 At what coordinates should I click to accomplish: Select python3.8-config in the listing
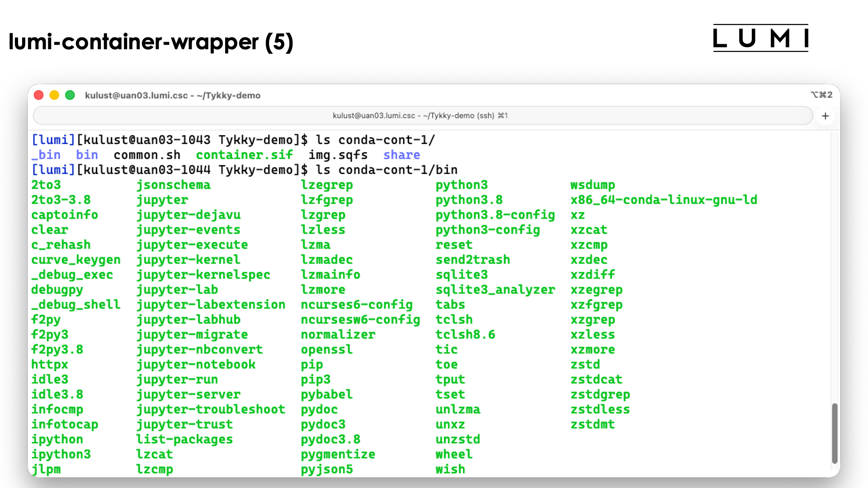coord(495,215)
